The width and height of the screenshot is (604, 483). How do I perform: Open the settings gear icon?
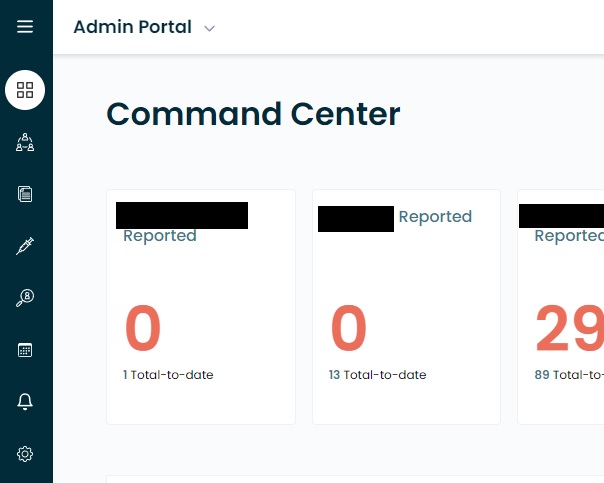pyautogui.click(x=25, y=454)
